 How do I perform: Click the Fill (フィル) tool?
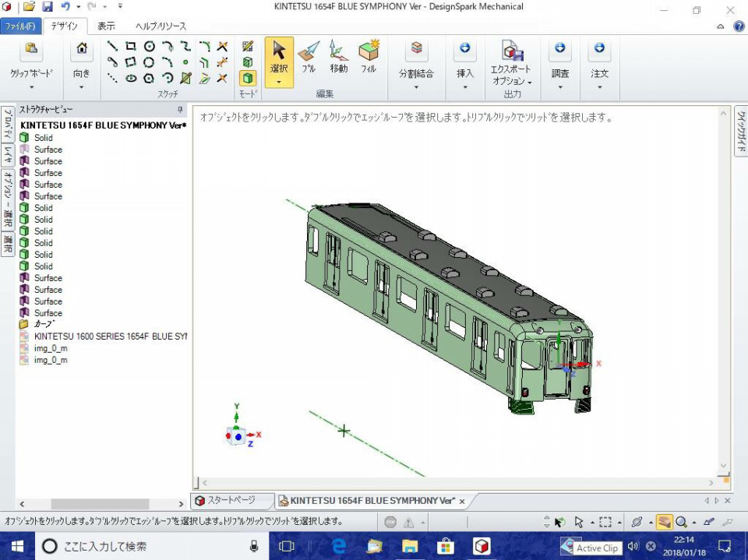[369, 56]
